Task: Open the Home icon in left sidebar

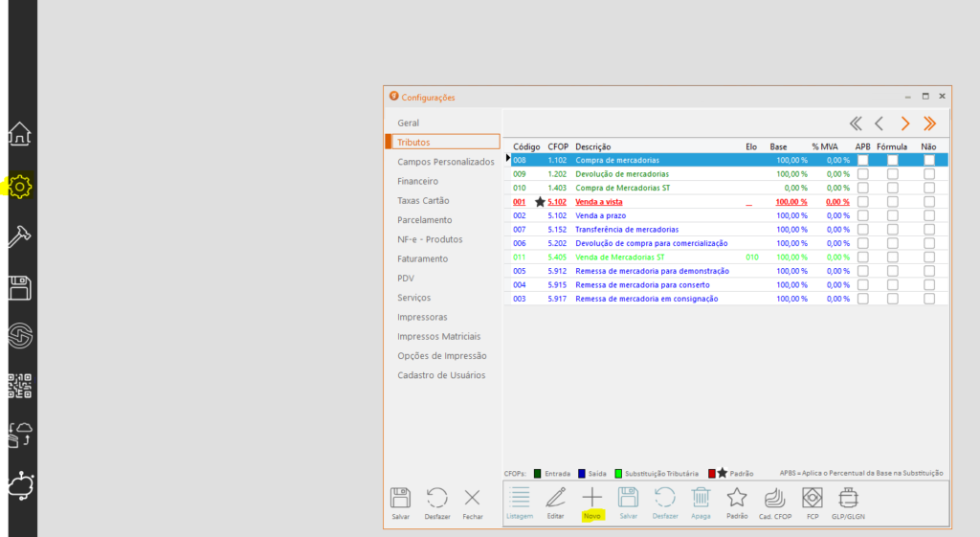Action: [20, 134]
